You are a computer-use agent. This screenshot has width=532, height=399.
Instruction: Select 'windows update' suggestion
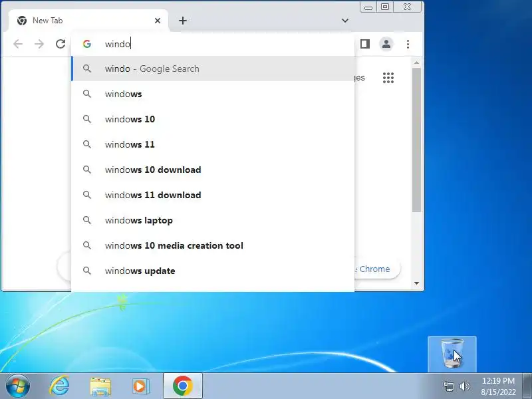pos(213,271)
